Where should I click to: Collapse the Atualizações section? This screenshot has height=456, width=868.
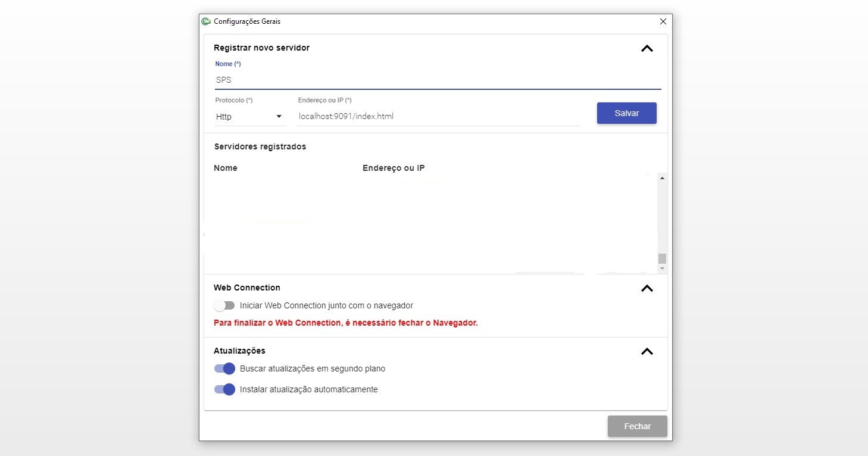647,351
